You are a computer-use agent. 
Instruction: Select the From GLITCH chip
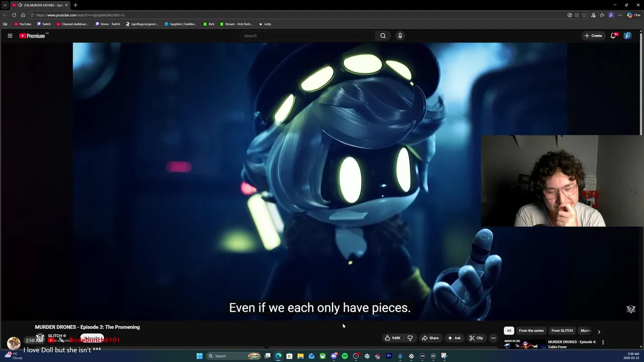pyautogui.click(x=562, y=331)
